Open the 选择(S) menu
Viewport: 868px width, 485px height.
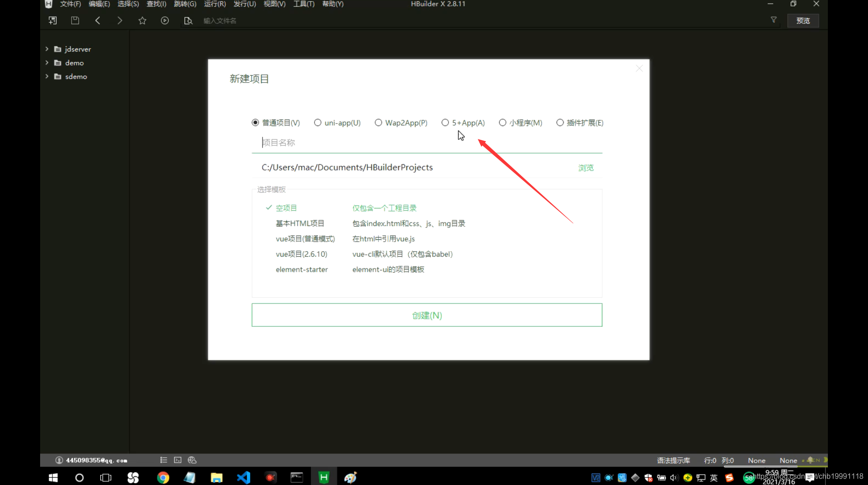[128, 4]
